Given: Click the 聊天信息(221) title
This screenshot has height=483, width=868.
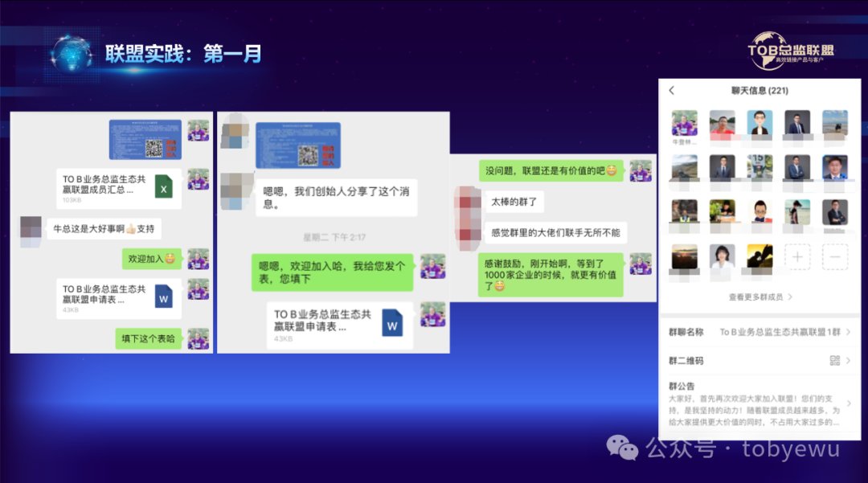Looking at the screenshot, I should coord(759,90).
